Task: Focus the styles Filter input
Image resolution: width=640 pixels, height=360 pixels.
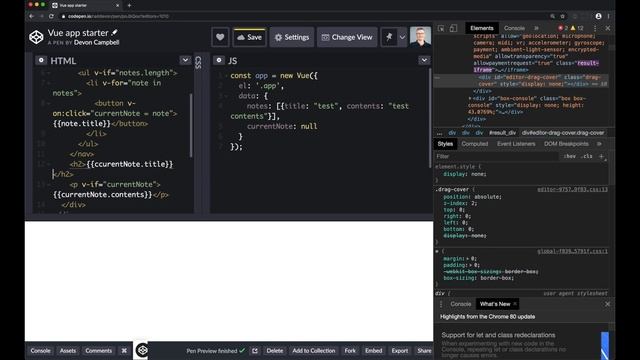Action: [x=496, y=156]
